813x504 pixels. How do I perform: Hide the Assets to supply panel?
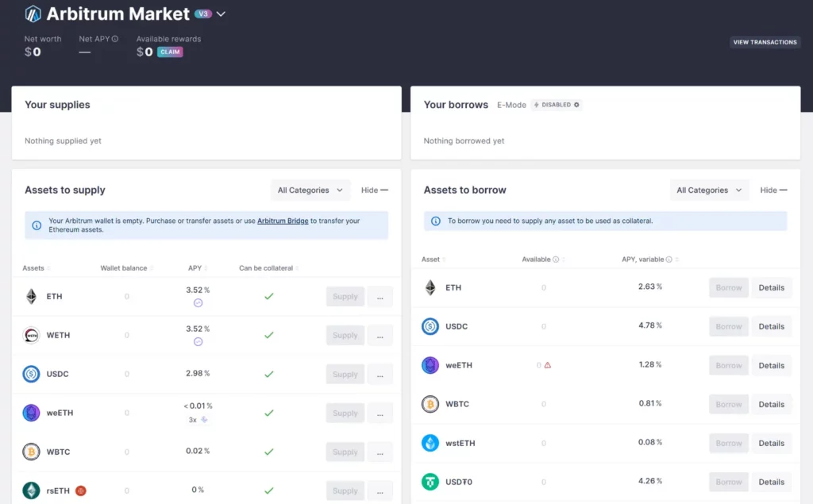tap(374, 190)
